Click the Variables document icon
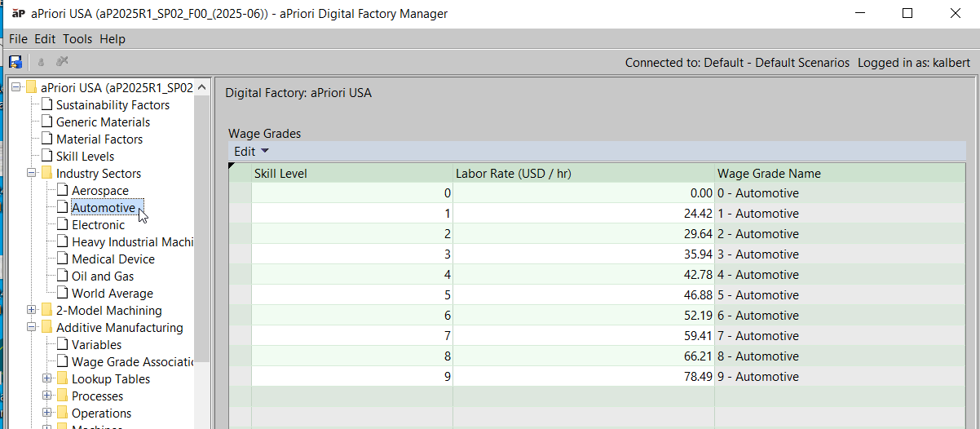Screen dimensions: 980x429 63,344
